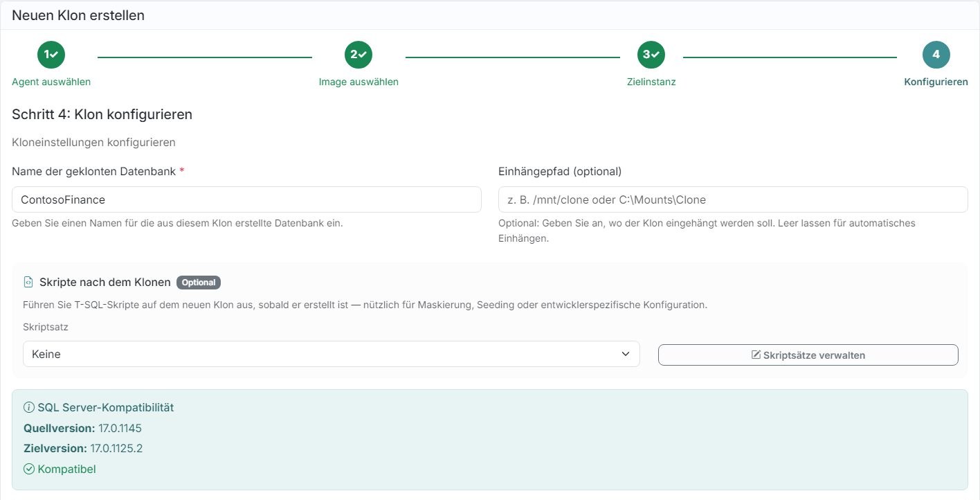The height and width of the screenshot is (500, 980).
Task: Click the Kloneinstellungen konfigurieren subtitle
Action: coord(93,143)
